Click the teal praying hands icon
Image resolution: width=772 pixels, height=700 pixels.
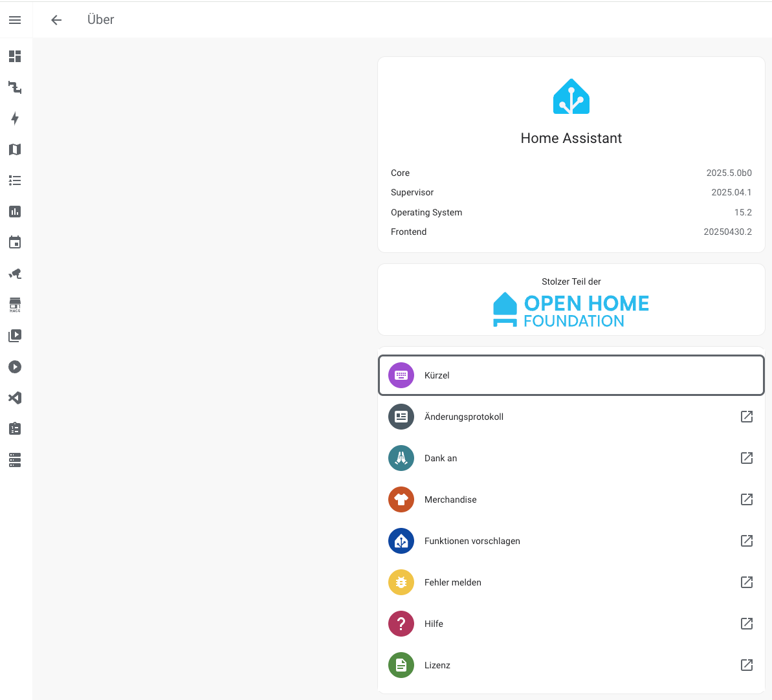pyautogui.click(x=401, y=458)
